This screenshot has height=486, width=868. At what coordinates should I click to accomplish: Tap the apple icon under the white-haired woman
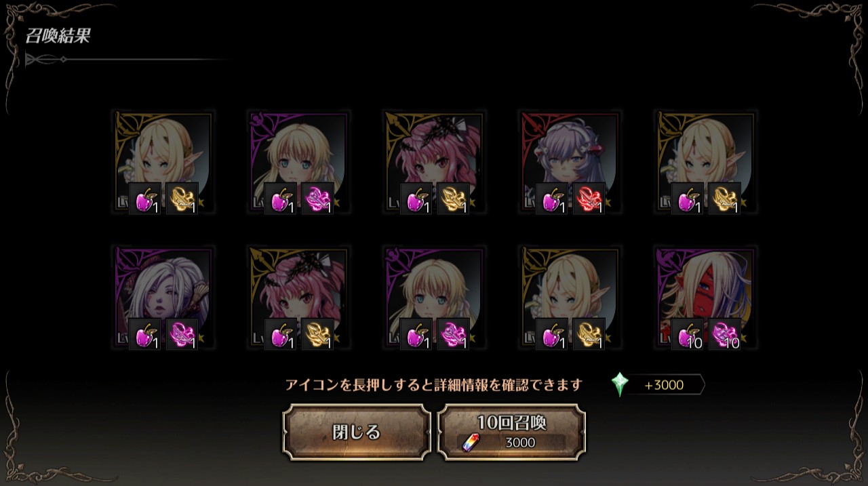145,334
